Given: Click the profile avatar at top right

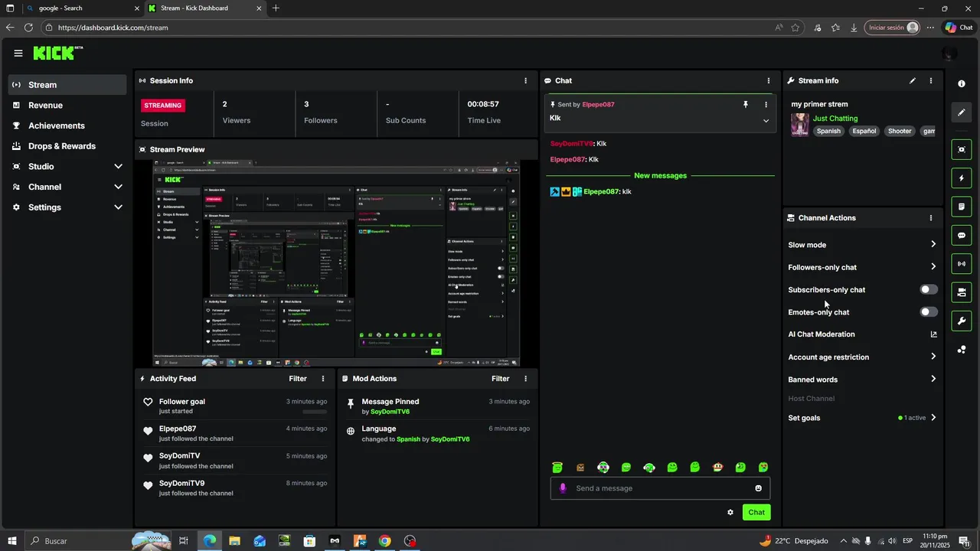Looking at the screenshot, I should 949,54.
